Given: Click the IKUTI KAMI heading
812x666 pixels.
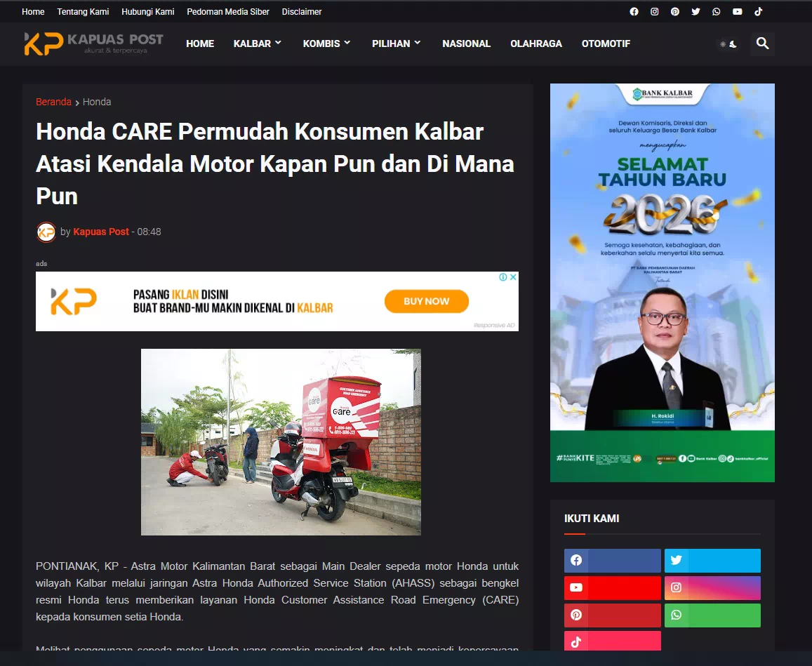Looking at the screenshot, I should 592,519.
